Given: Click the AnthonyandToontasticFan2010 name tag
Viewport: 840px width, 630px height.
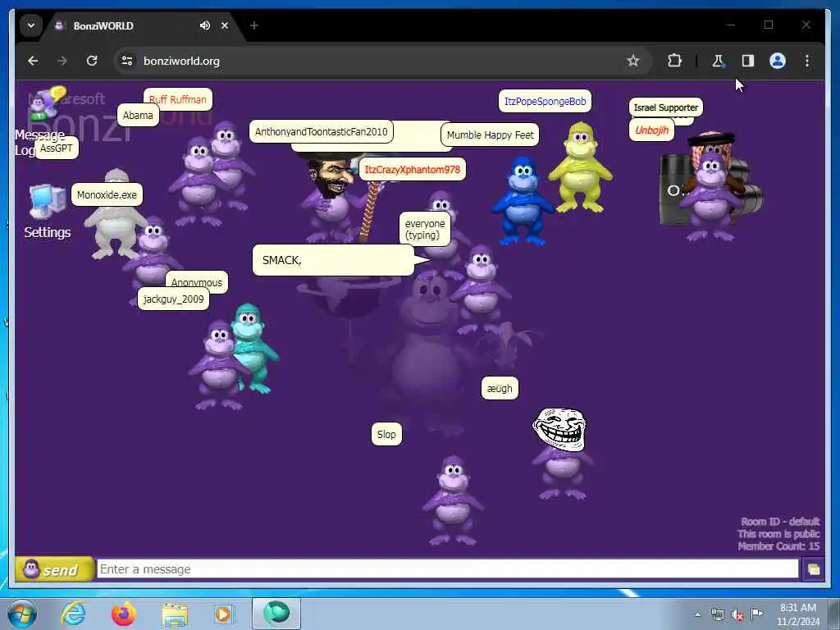Looking at the screenshot, I should tap(321, 131).
